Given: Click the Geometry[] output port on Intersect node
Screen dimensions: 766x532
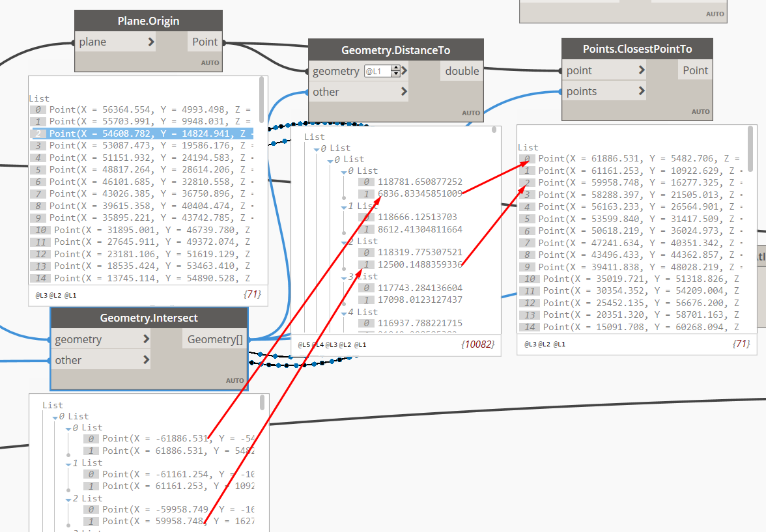Looking at the screenshot, I should 214,339.
